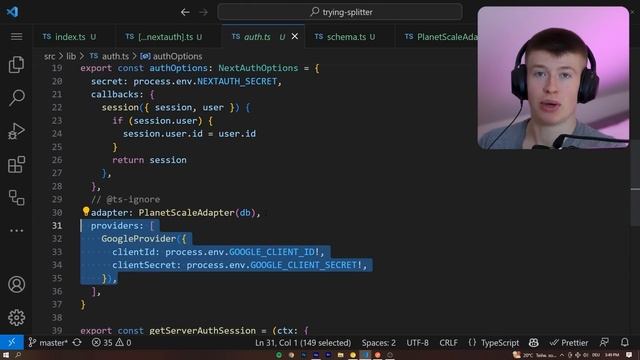The height and width of the screenshot is (360, 640).
Task: Click the src breadcrumb
Action: pyautogui.click(x=49, y=56)
